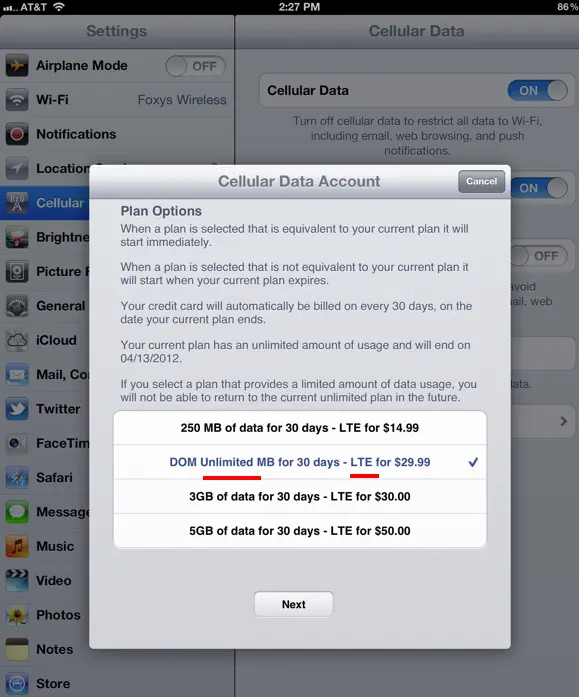
Task: Turn off the Cellular Data switch
Action: (x=538, y=91)
